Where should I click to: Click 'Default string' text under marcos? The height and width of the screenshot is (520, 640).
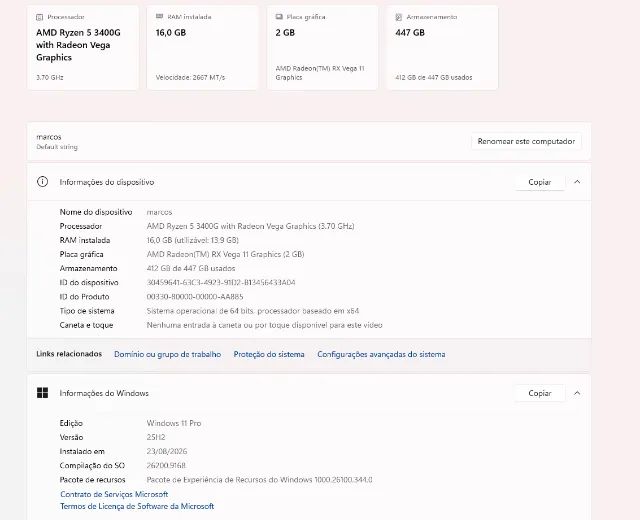pos(57,147)
